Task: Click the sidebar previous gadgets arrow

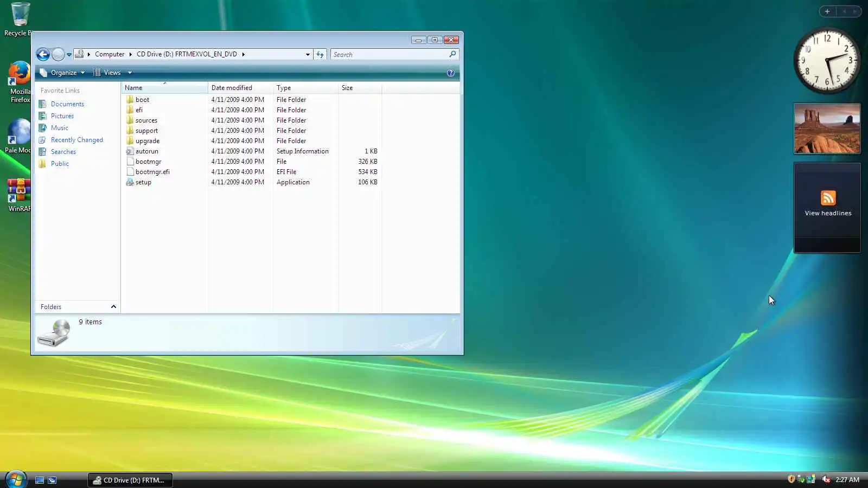Action: pos(844,11)
